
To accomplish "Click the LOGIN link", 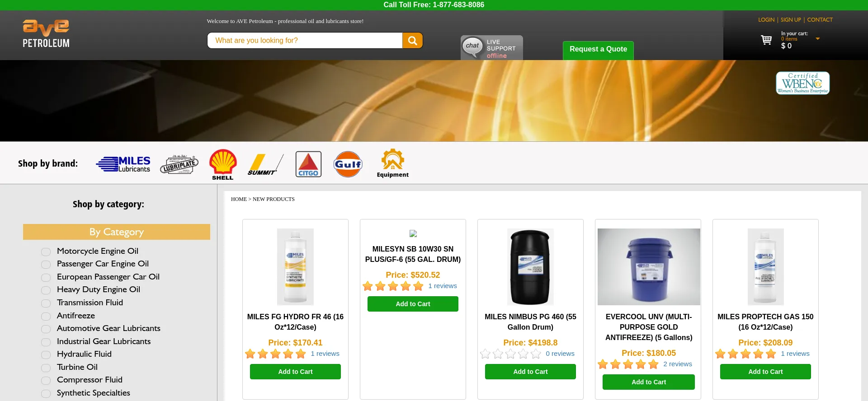I will coord(766,20).
